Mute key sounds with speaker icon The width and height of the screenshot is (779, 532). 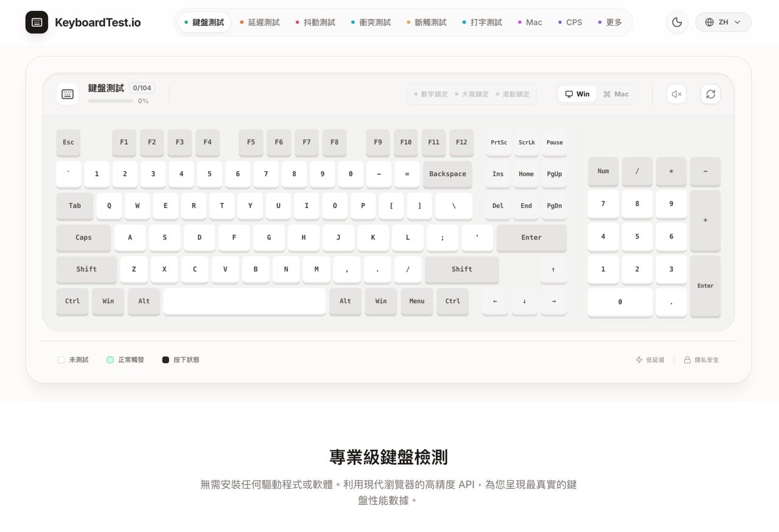(x=676, y=94)
